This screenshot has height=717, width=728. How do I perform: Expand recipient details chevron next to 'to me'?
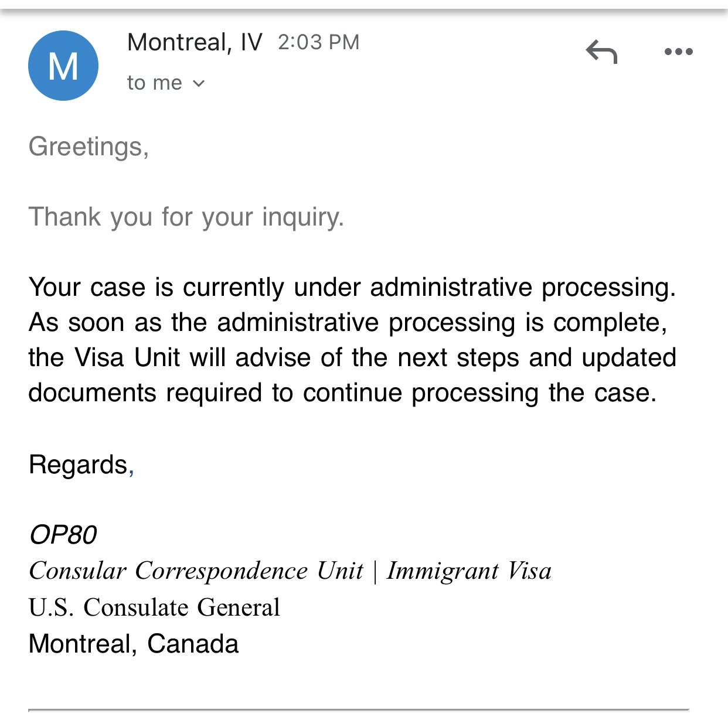(199, 83)
